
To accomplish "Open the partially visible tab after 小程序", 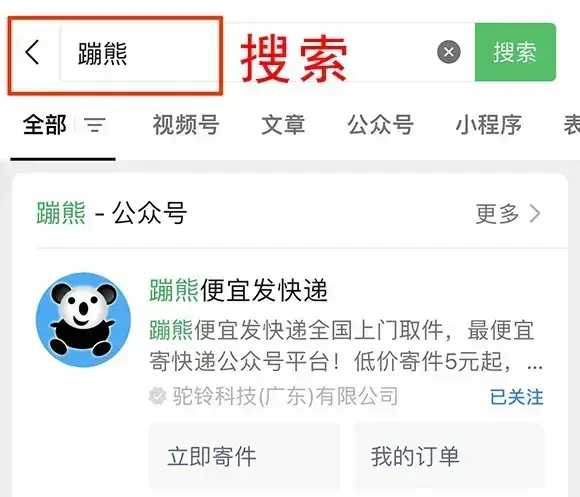I will click(x=571, y=125).
